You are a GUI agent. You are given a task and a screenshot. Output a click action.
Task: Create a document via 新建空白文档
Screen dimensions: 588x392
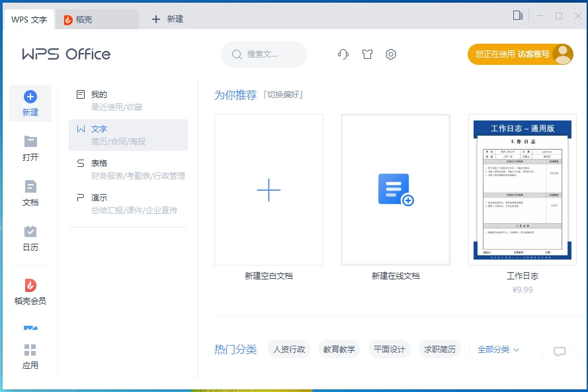268,190
